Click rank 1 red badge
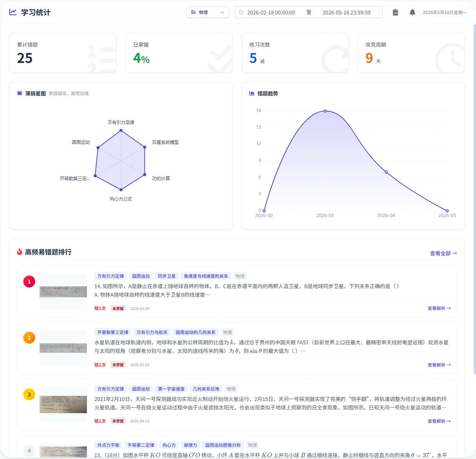The width and height of the screenshot is (476, 459). [x=29, y=282]
